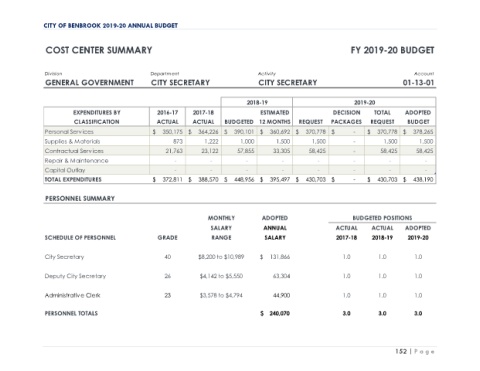The width and height of the screenshot is (480, 371).
Task: Select the page number 152 footer
Action: tap(401, 351)
